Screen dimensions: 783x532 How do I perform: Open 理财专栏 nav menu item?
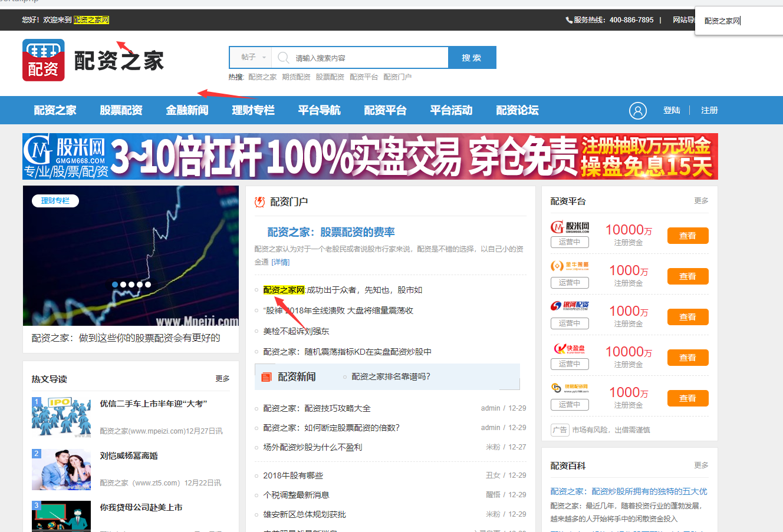click(254, 110)
